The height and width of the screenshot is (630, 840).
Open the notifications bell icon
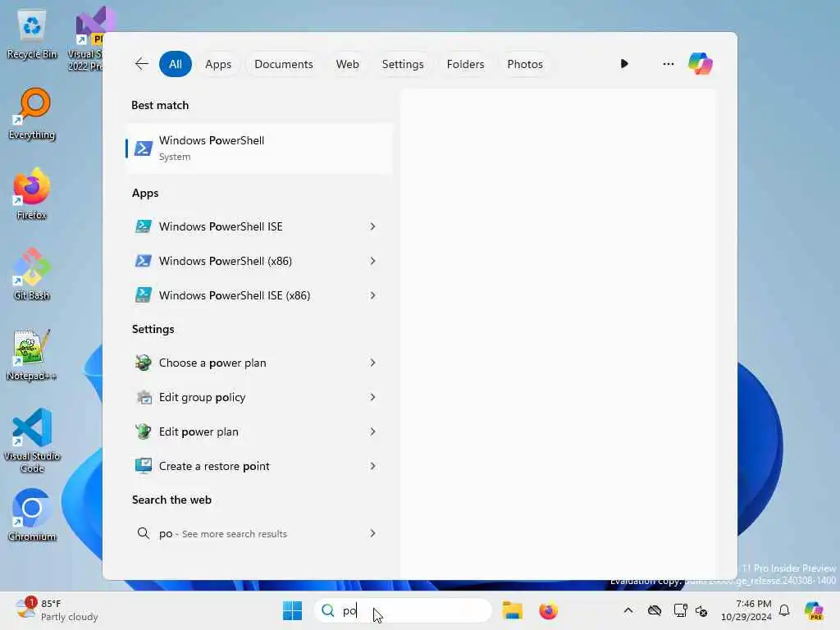click(784, 610)
